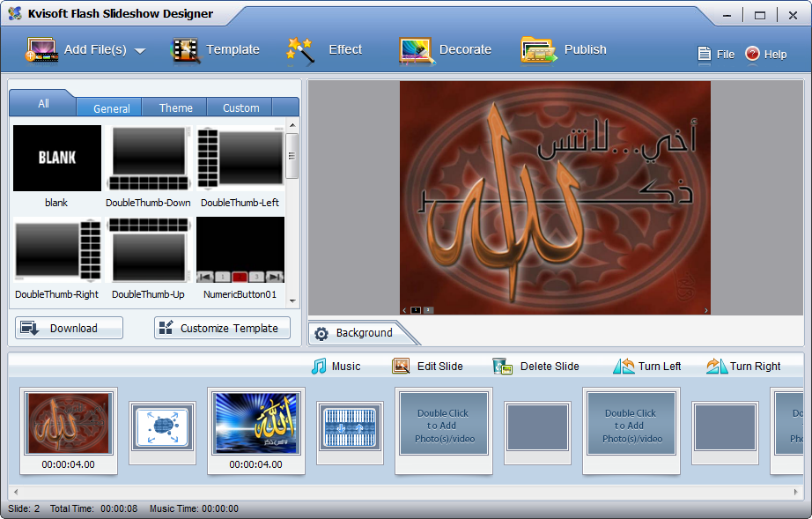This screenshot has width=812, height=519.
Task: Click the Total Time status entry
Action: [93, 508]
